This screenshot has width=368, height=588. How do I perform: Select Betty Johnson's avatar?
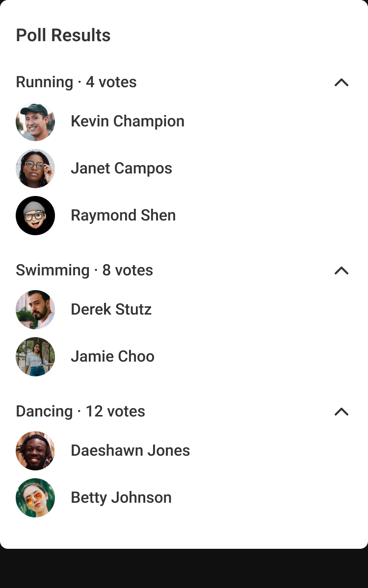coord(35,498)
